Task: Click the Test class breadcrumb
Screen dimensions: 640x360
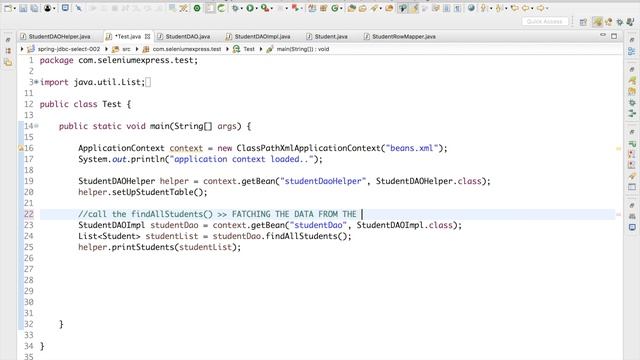Action: (249, 49)
